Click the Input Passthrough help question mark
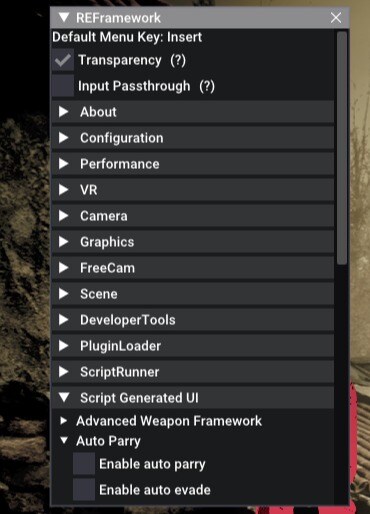This screenshot has height=514, width=370. coord(207,86)
